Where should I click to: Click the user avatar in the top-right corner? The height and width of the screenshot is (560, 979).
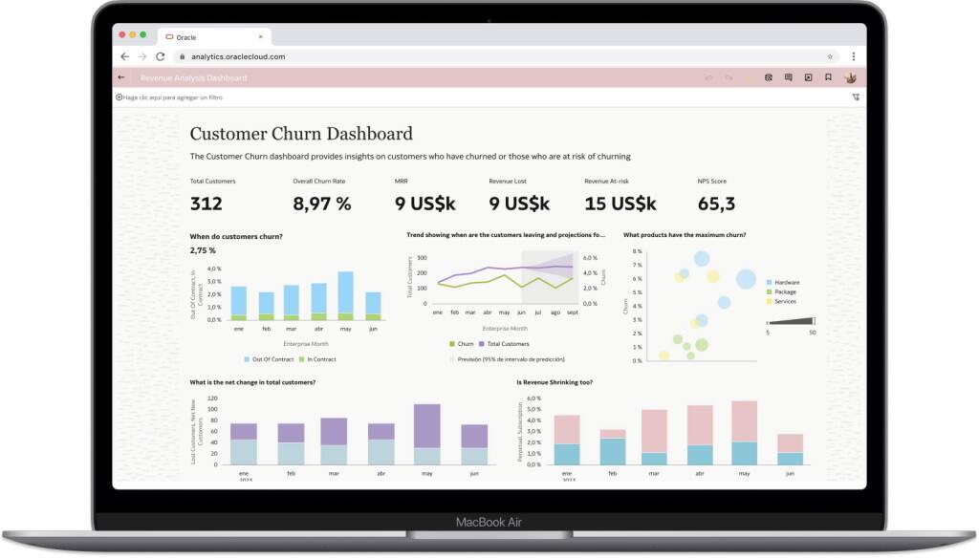(x=850, y=77)
